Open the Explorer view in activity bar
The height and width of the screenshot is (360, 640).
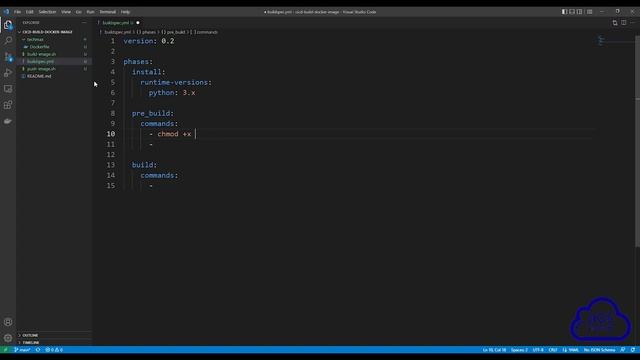8,25
